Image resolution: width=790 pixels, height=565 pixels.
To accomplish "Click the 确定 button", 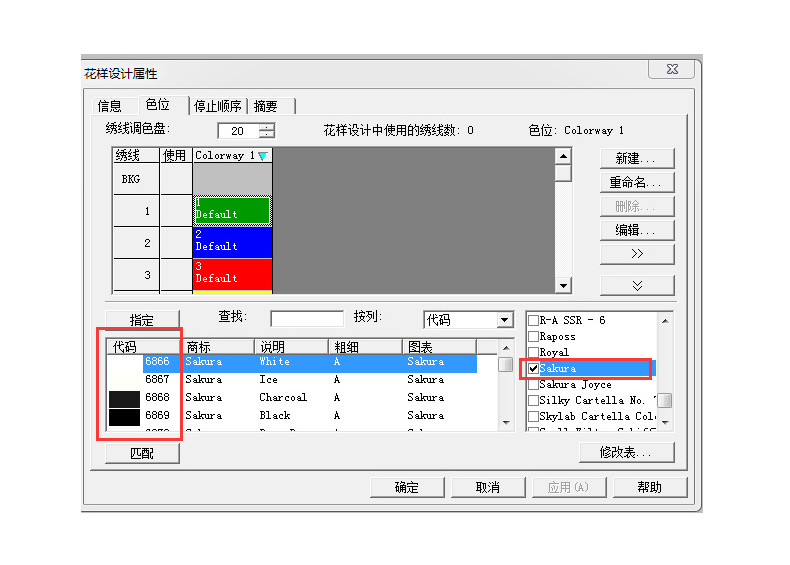I will point(407,487).
